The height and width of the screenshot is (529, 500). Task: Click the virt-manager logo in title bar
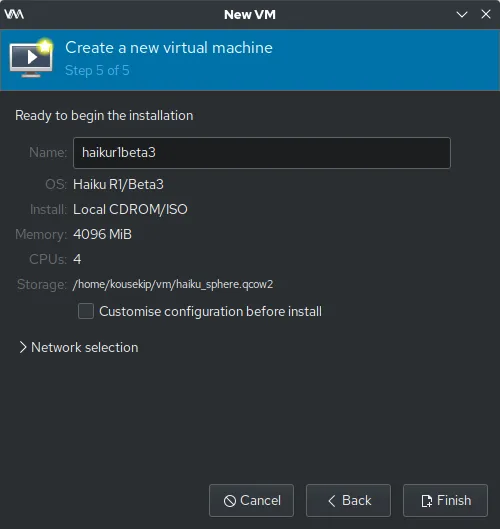(x=14, y=14)
